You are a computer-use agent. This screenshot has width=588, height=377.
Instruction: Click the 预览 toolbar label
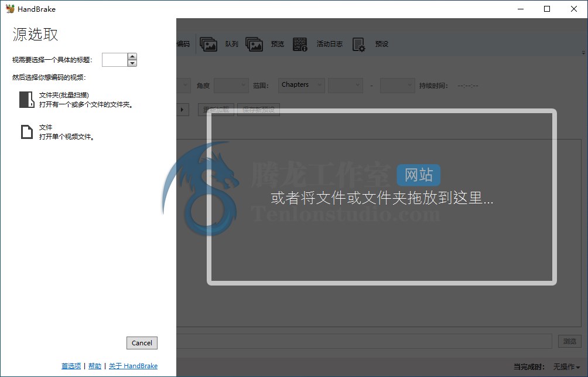click(x=278, y=45)
